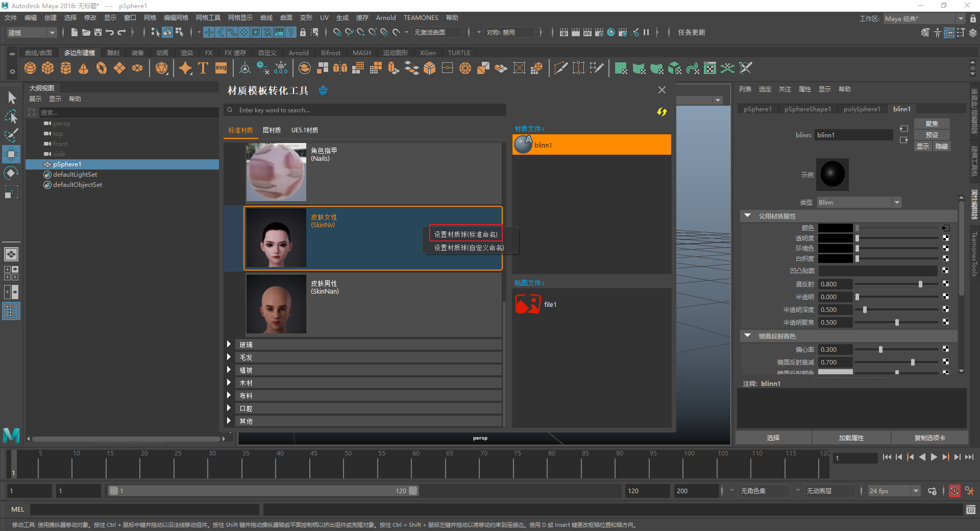Screen dimensions: 980x531
Task: Create a polygon sphere from the shelf
Action: pos(30,68)
